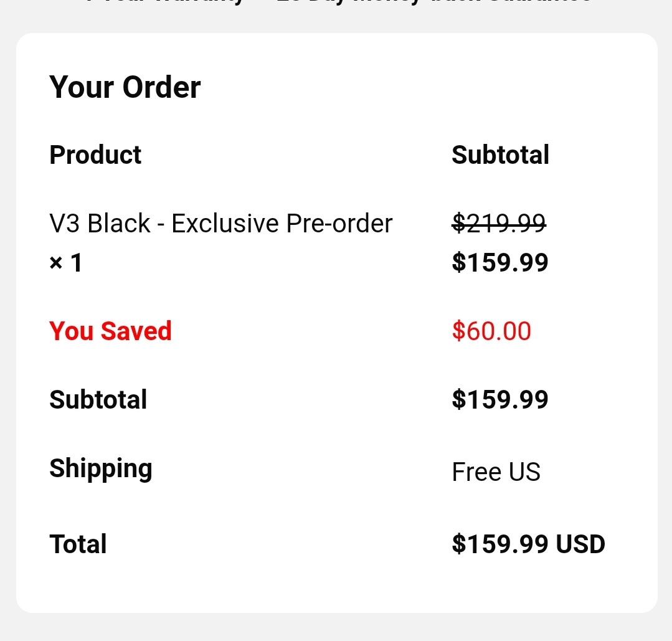Click the "Your Order" heading
The height and width of the screenshot is (641, 672).
click(125, 87)
